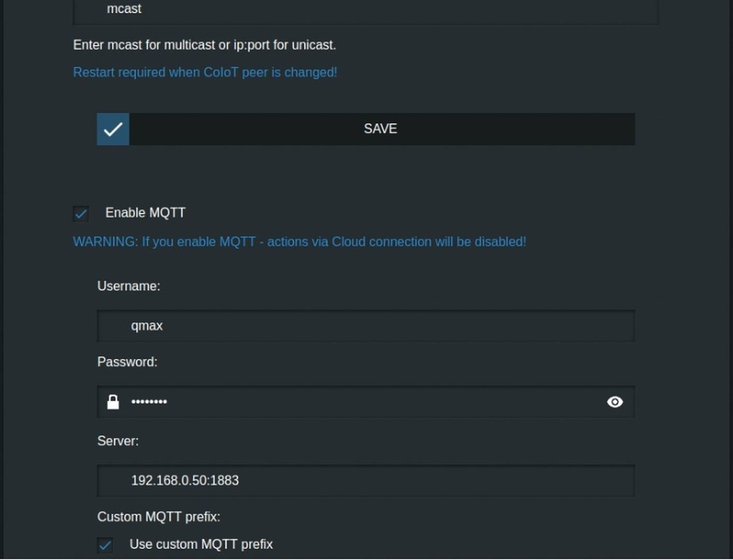Untick the Use custom MQTT prefix checkbox

click(105, 545)
